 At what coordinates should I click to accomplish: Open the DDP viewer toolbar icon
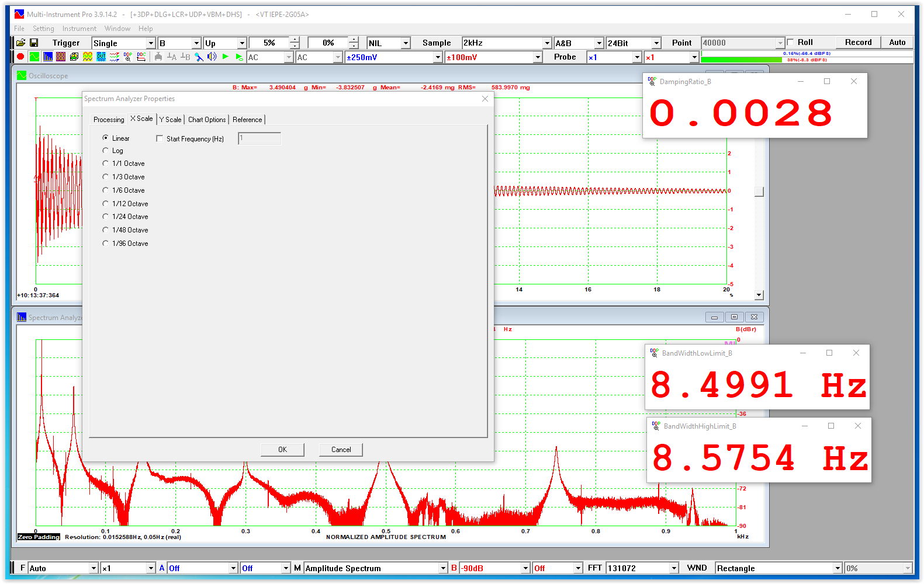tap(128, 57)
